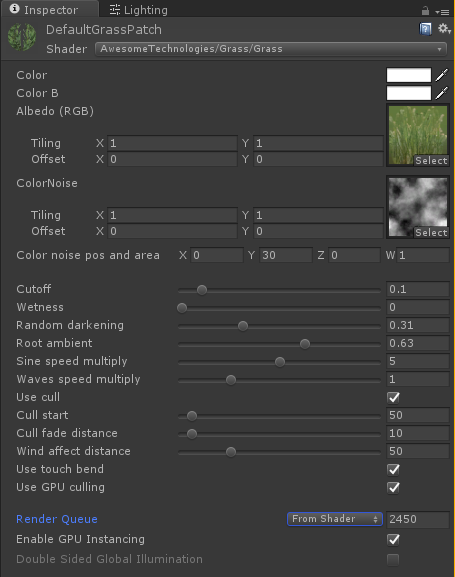This screenshot has height=577, width=455.
Task: Uncheck Enable GPU Instancing
Action: [x=393, y=539]
